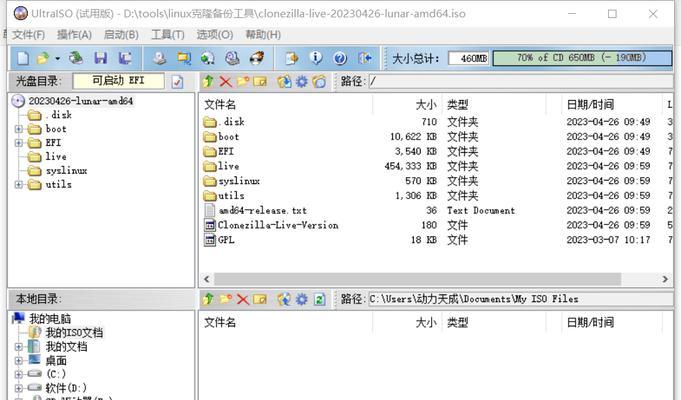Click right arrow of disc list scrollbar
Image resolution: width=681 pixels, height=400 pixels.
pyautogui.click(x=665, y=279)
